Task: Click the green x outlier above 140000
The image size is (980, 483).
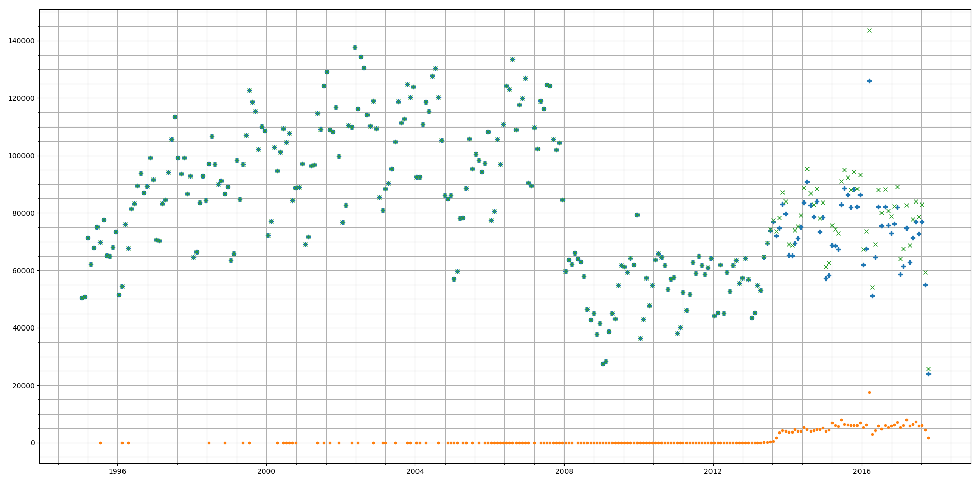Action: tap(869, 30)
